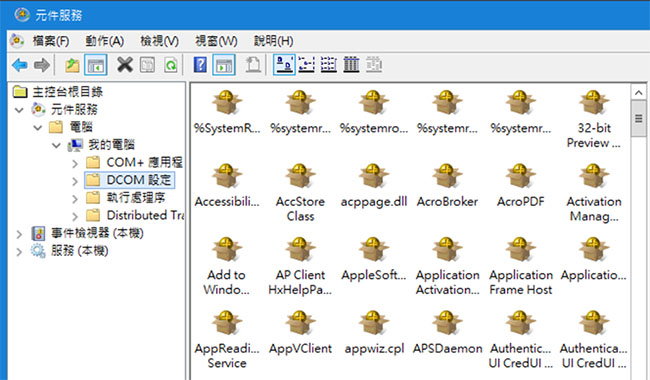
Task: Select the APSDaemon item
Action: 447,332
